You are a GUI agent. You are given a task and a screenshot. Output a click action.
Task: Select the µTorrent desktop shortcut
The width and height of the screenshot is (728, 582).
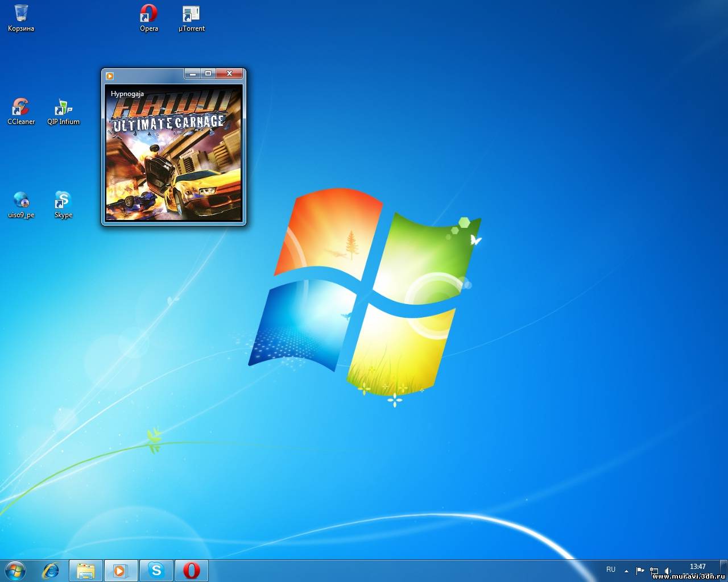(191, 18)
